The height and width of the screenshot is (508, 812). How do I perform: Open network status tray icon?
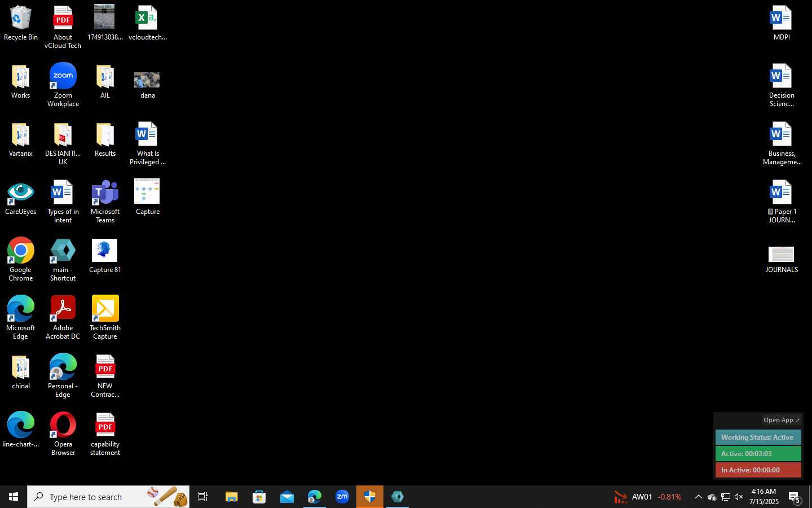[725, 497]
